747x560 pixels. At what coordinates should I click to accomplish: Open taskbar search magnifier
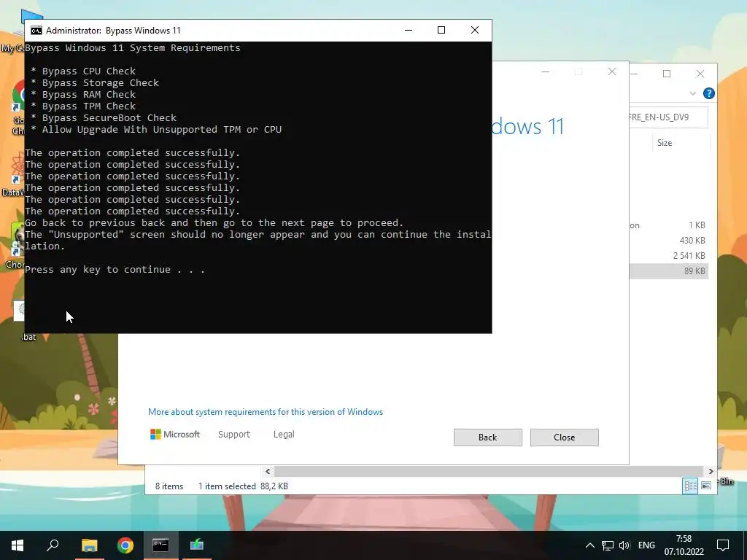click(x=53, y=545)
